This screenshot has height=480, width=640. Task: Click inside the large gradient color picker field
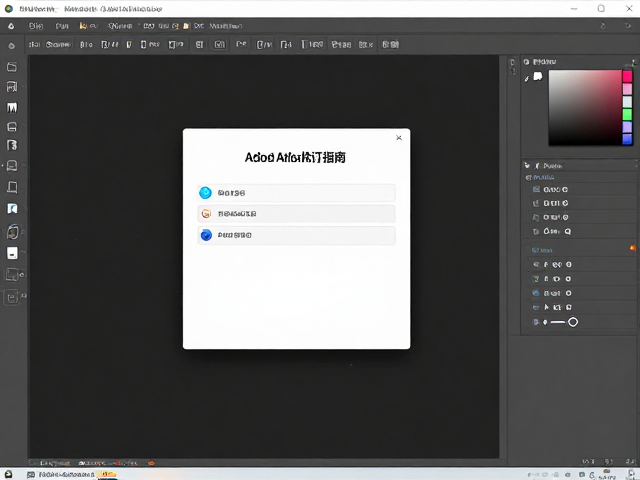585,108
